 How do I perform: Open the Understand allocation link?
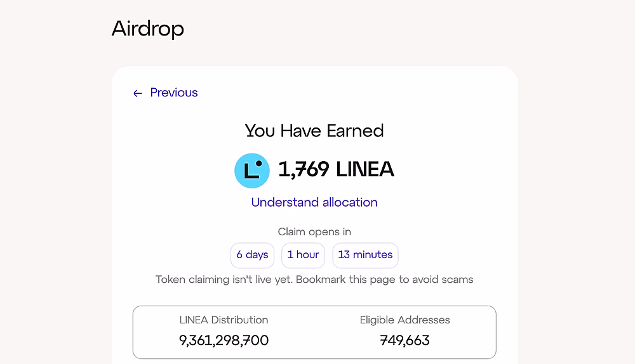tap(314, 202)
